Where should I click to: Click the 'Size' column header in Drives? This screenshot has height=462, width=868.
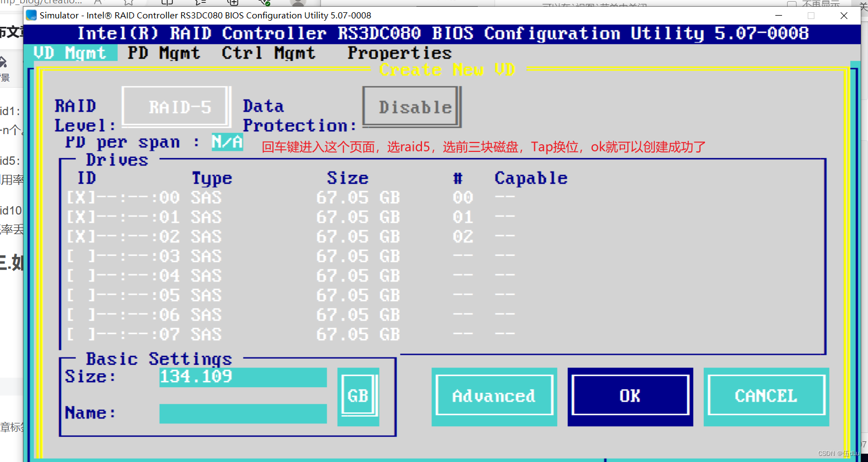click(348, 178)
